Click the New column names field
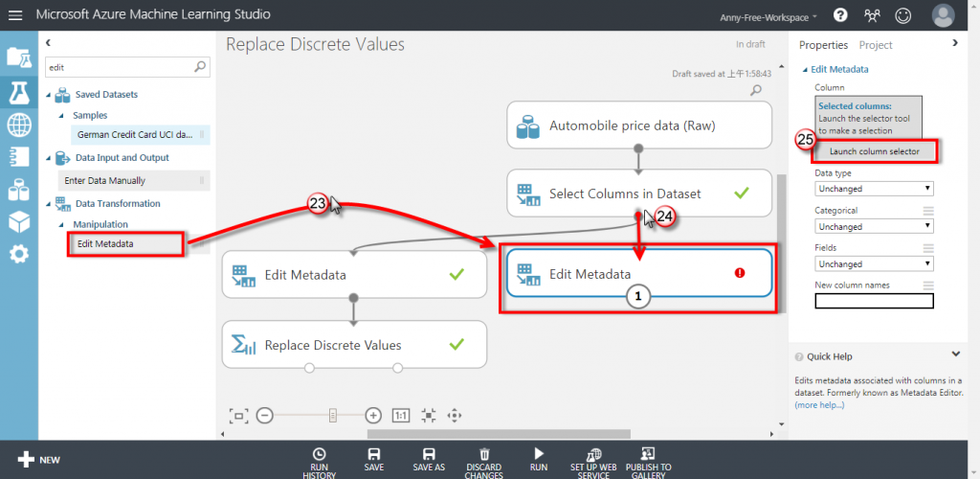The image size is (980, 479). (874, 301)
